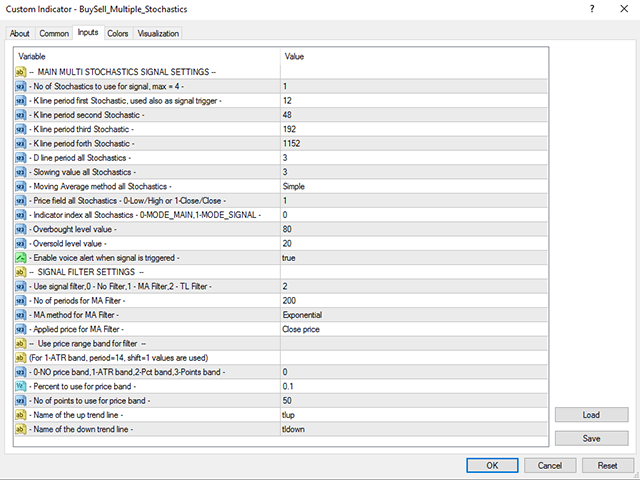Click integer icon for K line forth Stochastic
The height and width of the screenshot is (480, 640).
click(x=20, y=144)
